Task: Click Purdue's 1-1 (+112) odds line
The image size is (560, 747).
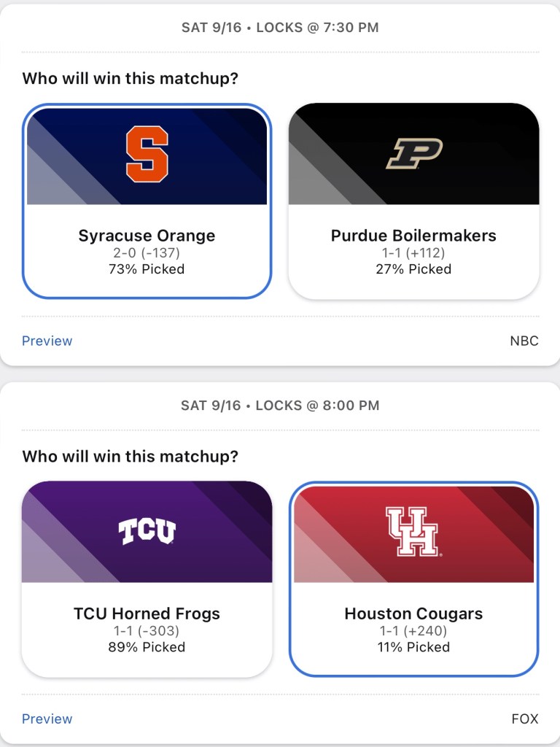Action: pyautogui.click(x=413, y=253)
